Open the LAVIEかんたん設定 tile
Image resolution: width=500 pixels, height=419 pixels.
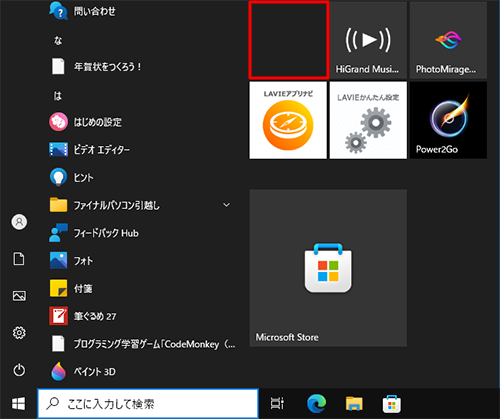point(368,120)
